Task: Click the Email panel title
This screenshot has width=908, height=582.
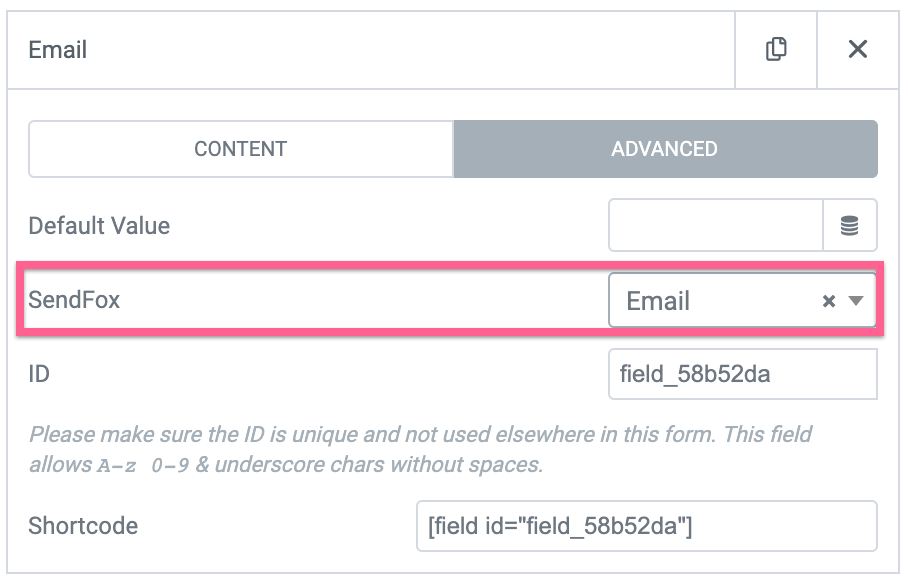Action: click(57, 49)
